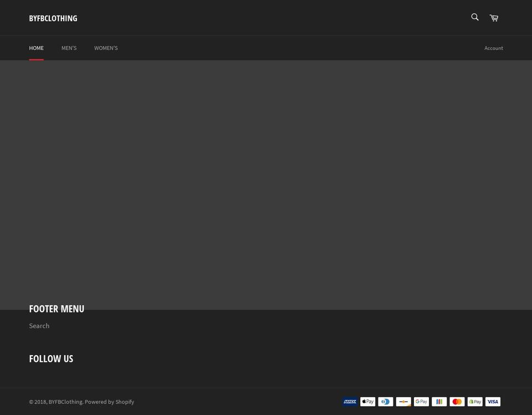Open the WOMEN'S menu item
This screenshot has width=532, height=415.
tap(106, 48)
